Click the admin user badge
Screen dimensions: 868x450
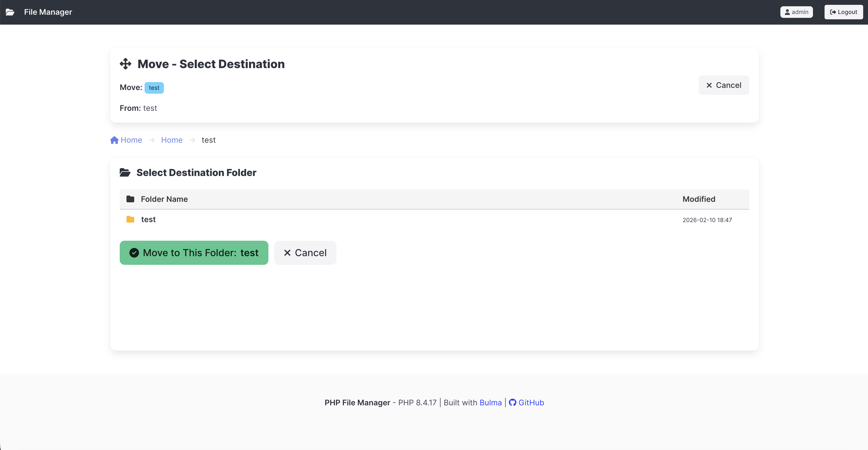click(796, 12)
